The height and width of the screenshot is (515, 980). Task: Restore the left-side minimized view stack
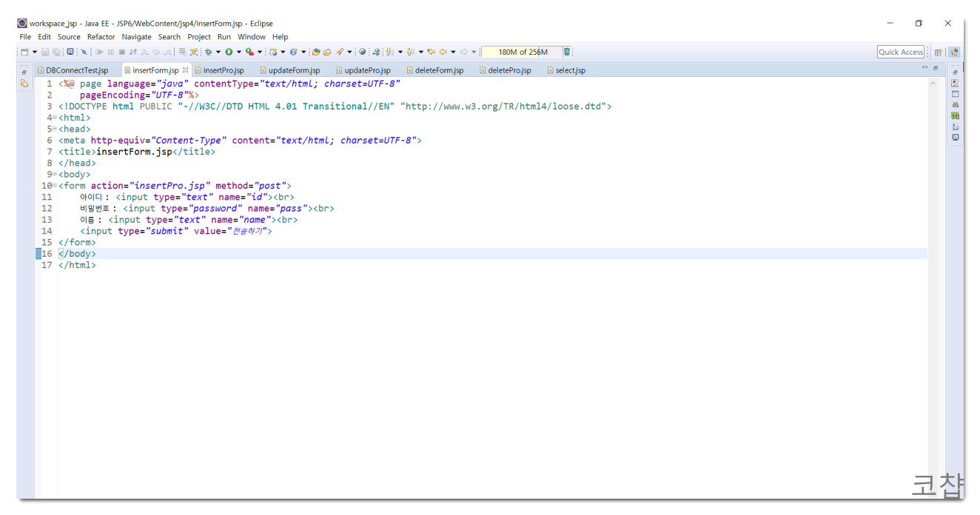point(24,72)
